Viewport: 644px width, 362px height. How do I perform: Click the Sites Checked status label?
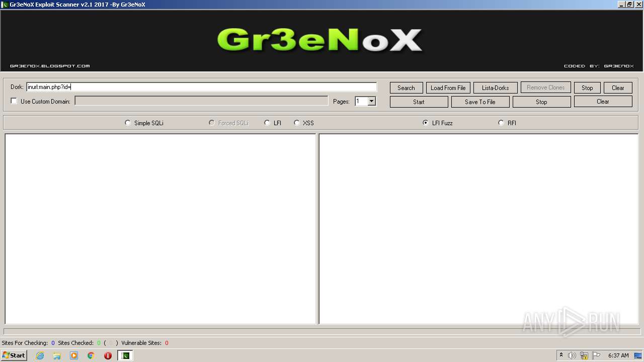75,343
